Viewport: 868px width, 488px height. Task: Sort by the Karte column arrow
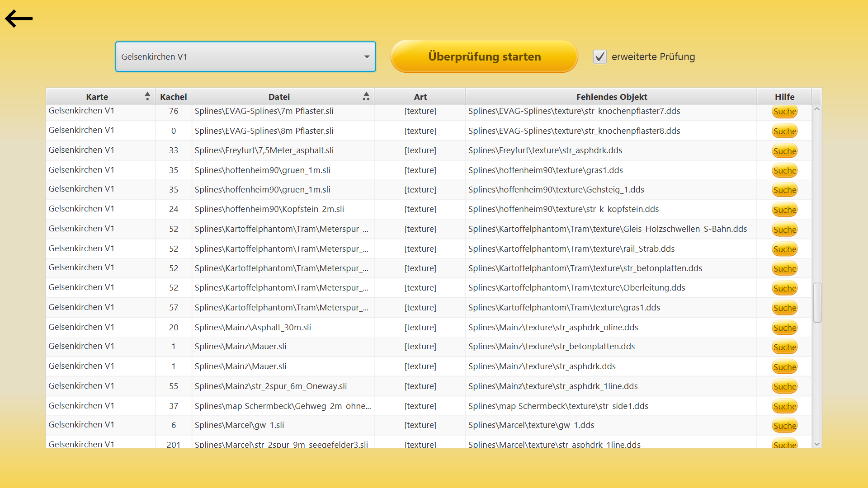[x=147, y=96]
